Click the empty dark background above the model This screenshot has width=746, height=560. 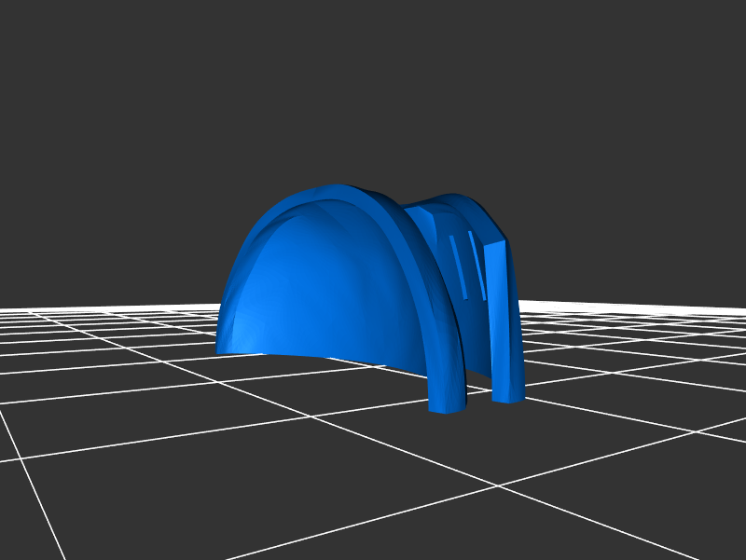click(373, 93)
